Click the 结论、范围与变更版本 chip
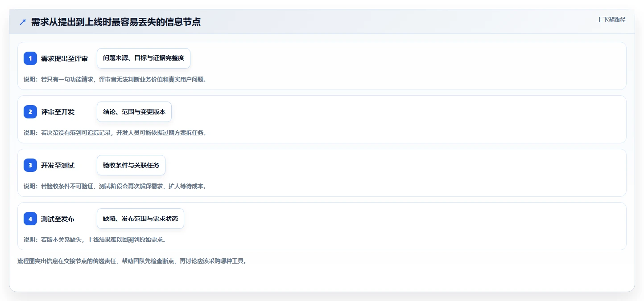This screenshot has width=644, height=301. tap(134, 112)
